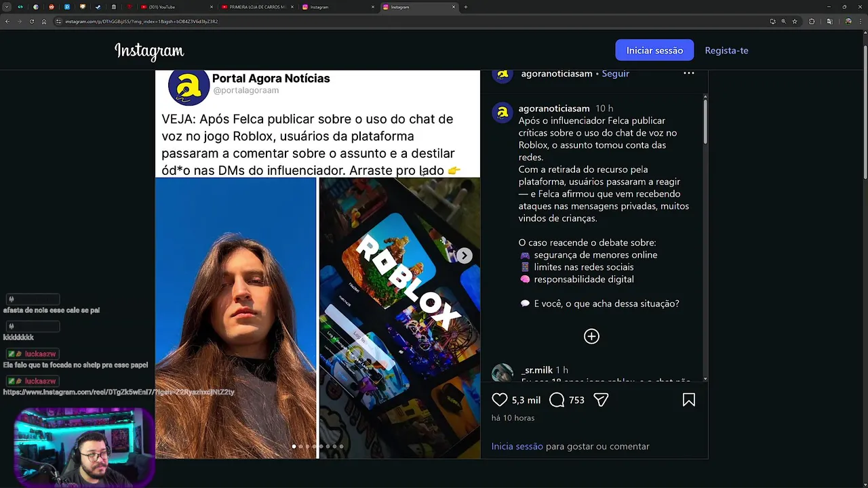
Task: Click the 753 comments count
Action: tap(576, 400)
